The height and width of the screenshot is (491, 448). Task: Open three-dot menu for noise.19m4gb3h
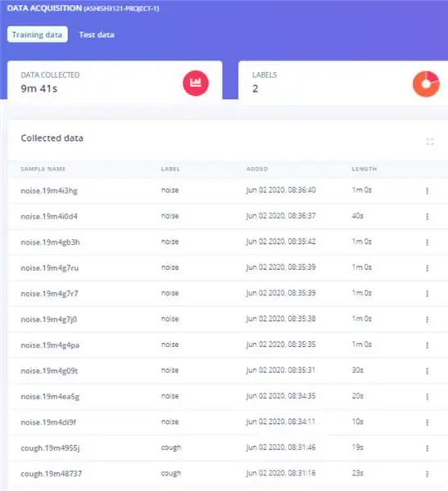(x=427, y=242)
